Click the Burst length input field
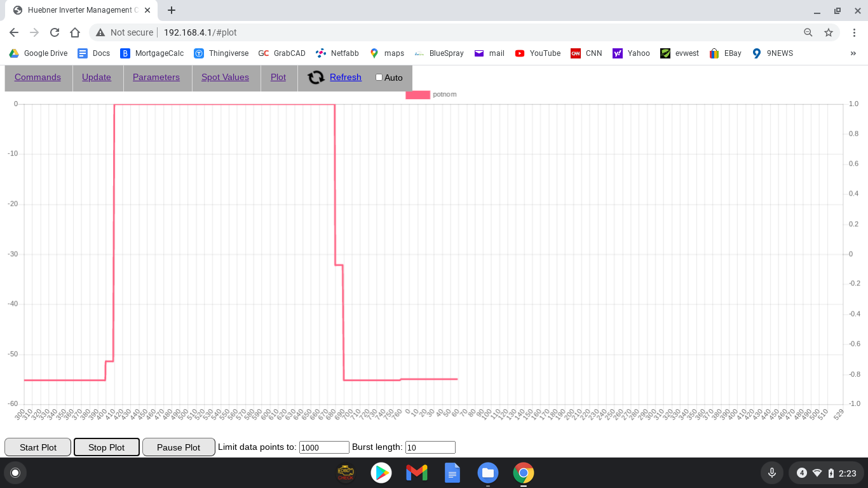Image resolution: width=868 pixels, height=488 pixels. 430,447
